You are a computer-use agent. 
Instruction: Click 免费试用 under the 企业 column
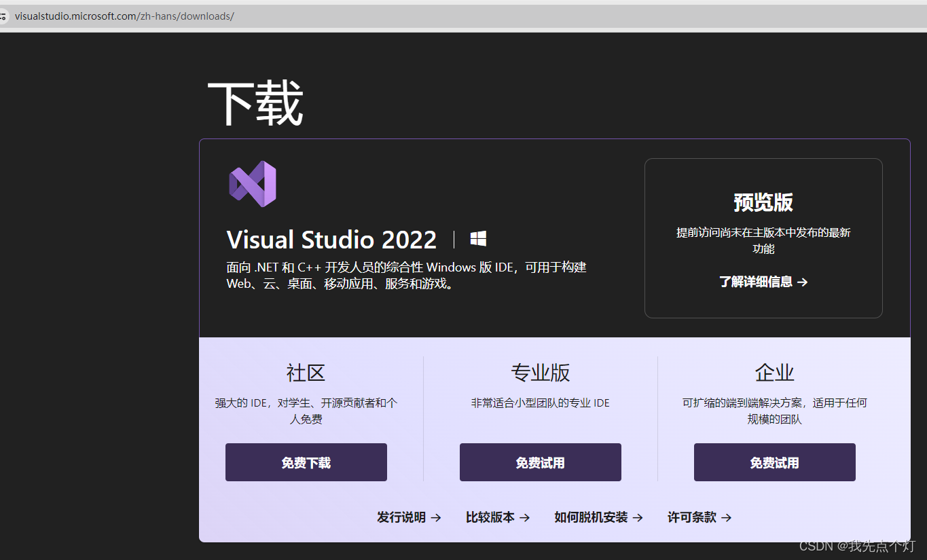[774, 462]
